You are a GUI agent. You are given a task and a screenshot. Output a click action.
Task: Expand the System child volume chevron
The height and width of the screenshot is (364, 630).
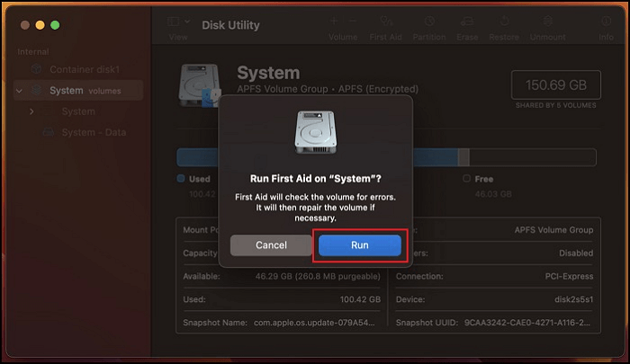[31, 111]
